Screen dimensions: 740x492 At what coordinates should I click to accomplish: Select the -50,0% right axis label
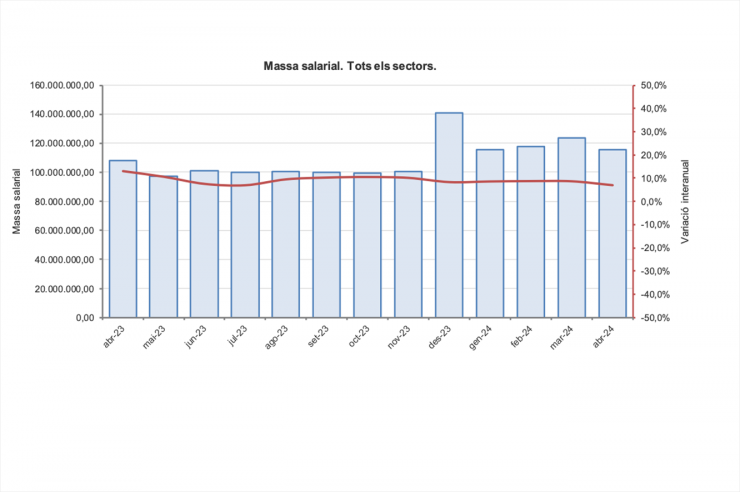654,318
